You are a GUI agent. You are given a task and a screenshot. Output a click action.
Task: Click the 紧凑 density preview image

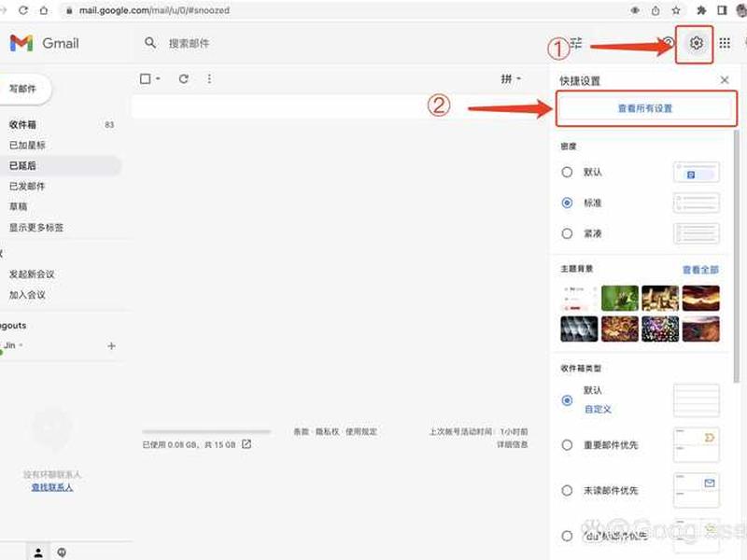[696, 233]
